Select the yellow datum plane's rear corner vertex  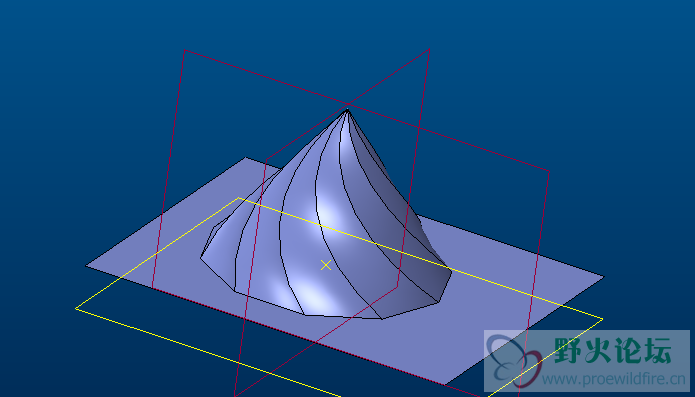point(239,198)
